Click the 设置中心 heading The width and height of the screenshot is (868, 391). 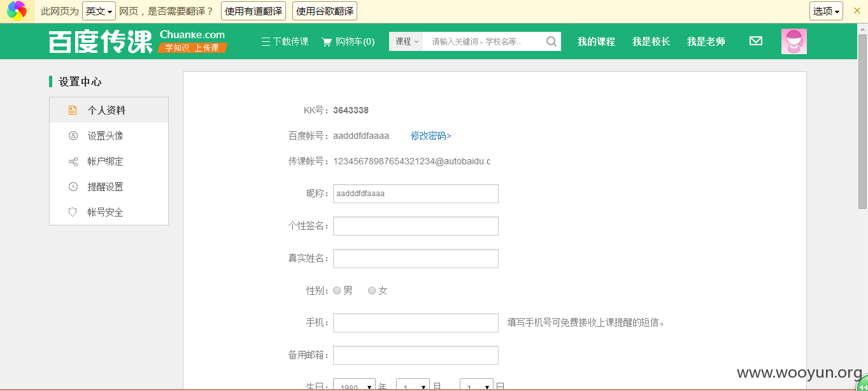[80, 82]
